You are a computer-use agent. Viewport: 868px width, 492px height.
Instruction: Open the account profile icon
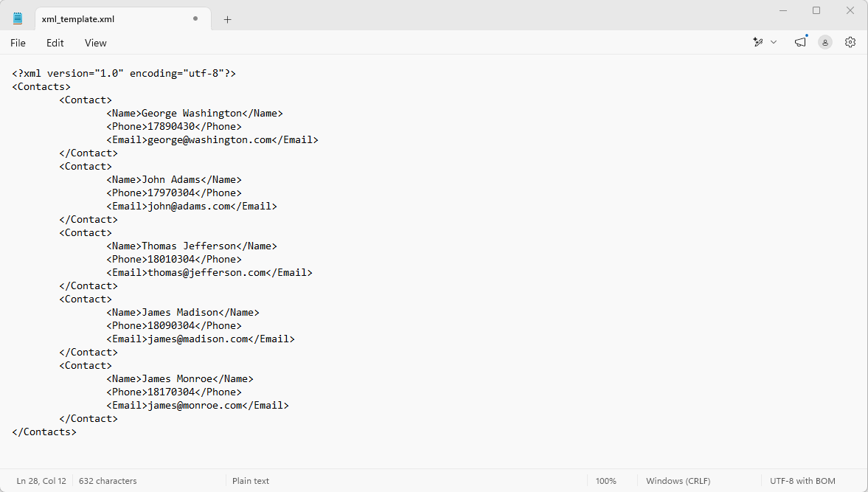click(x=824, y=42)
